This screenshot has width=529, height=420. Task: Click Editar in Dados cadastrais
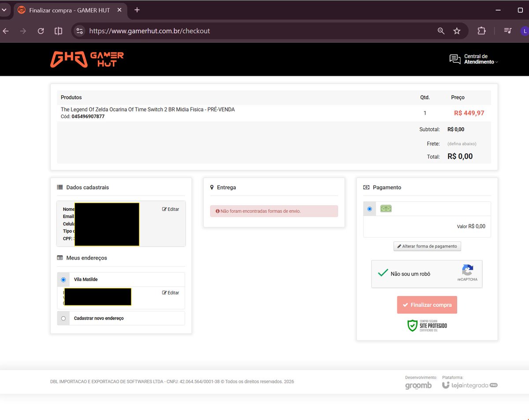tap(171, 209)
